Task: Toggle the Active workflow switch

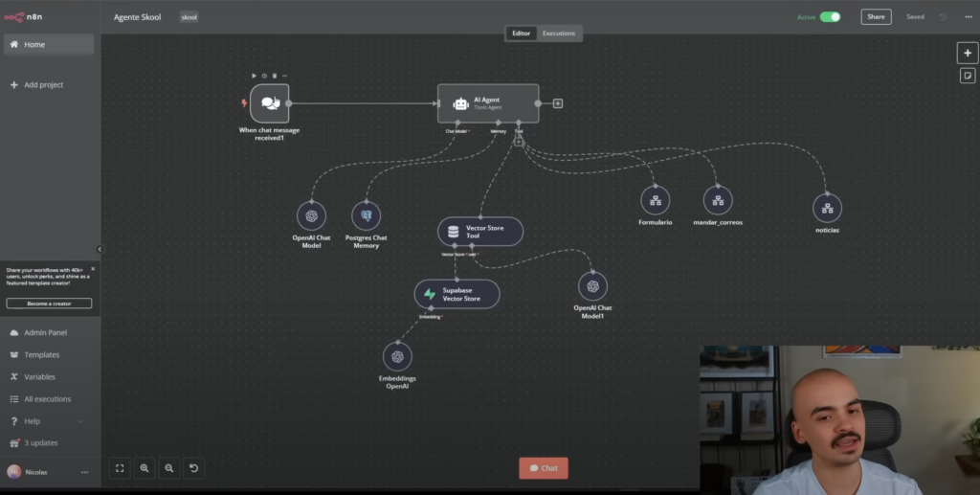Action: click(x=830, y=16)
